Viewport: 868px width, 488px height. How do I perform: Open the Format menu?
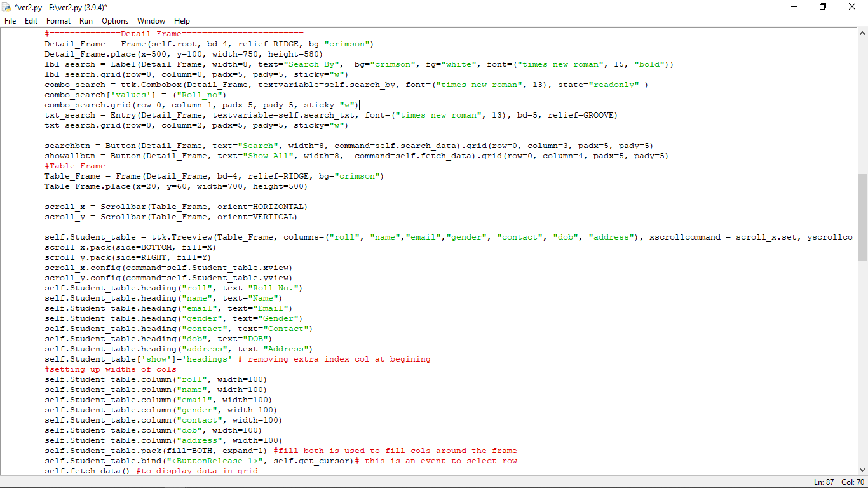click(x=58, y=20)
